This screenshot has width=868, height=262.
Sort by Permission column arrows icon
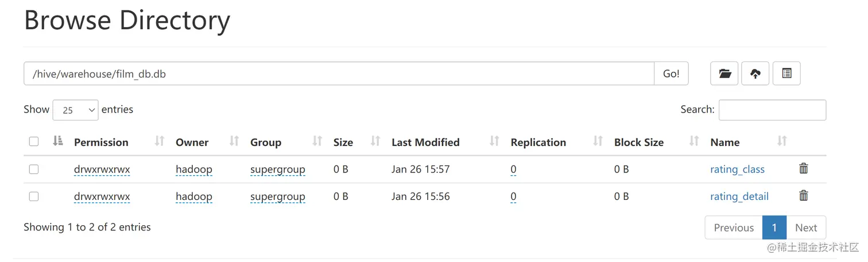click(160, 141)
